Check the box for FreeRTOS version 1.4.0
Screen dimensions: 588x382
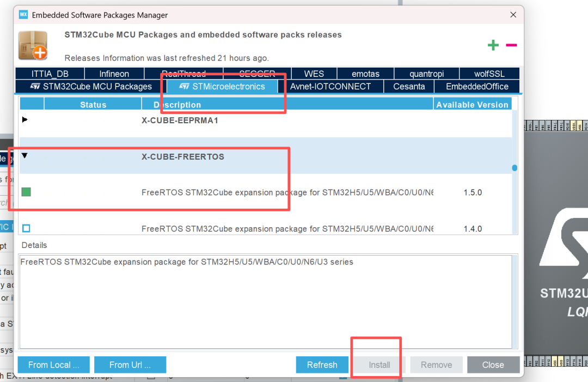pyautogui.click(x=26, y=228)
